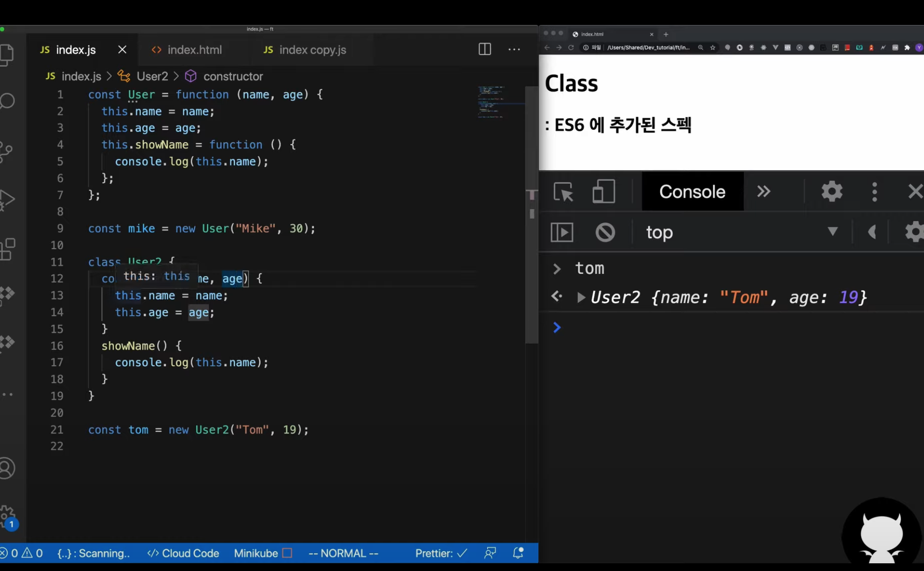924x571 pixels.
Task: Show more DevTools tabs
Action: point(763,192)
